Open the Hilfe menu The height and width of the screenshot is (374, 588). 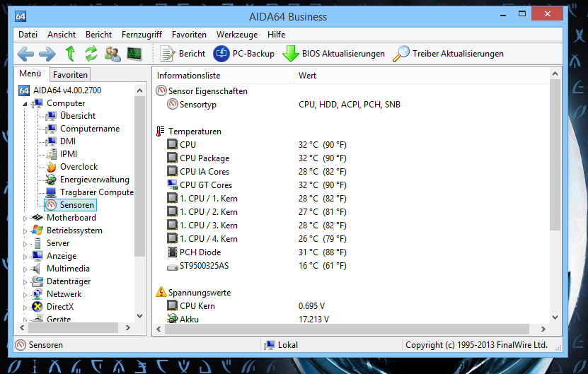[277, 35]
